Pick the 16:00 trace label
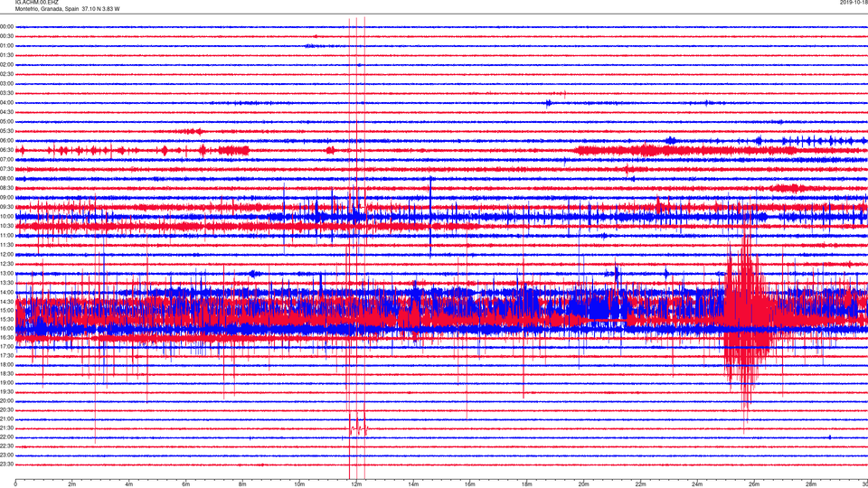This screenshot has height=488, width=868. [x=7, y=329]
